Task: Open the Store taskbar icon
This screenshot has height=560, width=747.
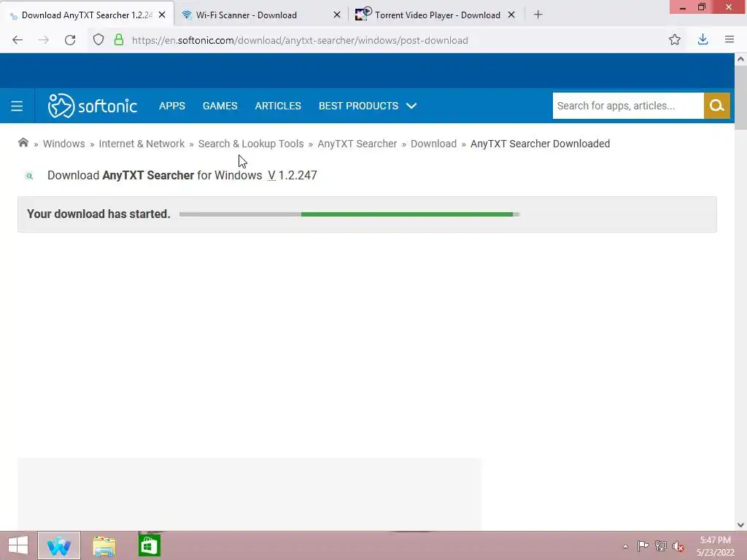Action: (149, 545)
